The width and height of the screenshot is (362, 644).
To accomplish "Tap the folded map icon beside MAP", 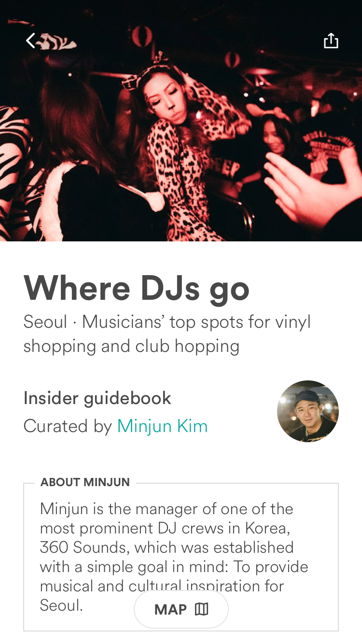I will pos(201,609).
